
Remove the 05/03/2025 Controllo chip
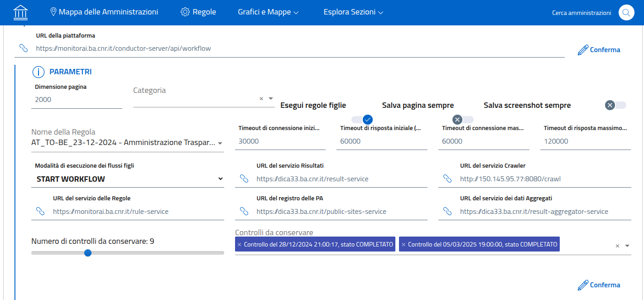point(404,244)
